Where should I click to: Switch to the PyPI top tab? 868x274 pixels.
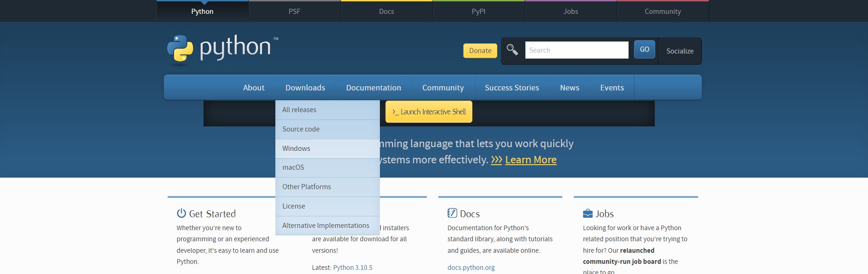tap(478, 11)
